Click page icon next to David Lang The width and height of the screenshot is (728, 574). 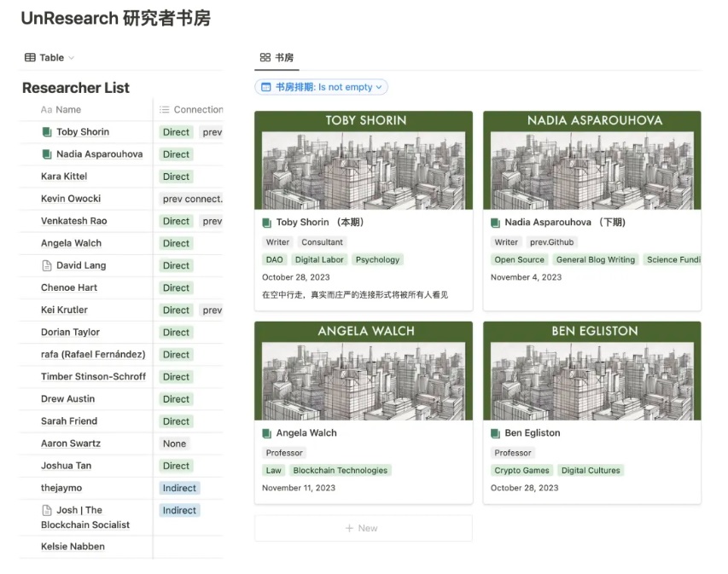tap(47, 265)
